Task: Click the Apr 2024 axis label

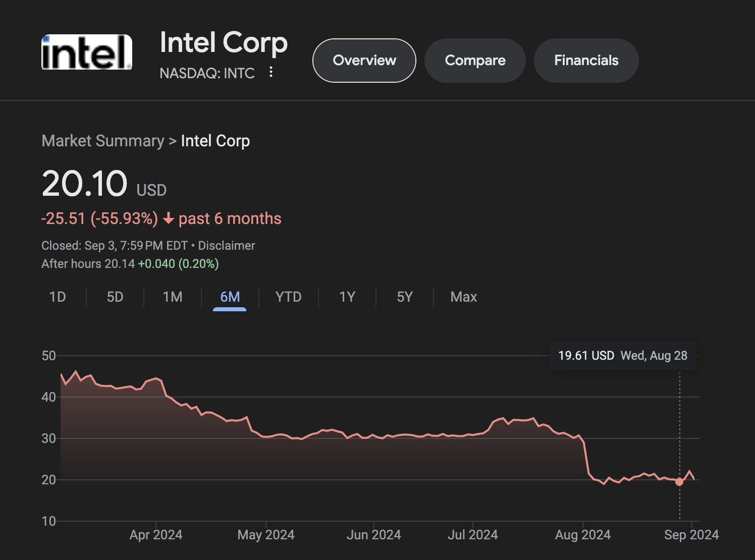Action: click(x=156, y=535)
